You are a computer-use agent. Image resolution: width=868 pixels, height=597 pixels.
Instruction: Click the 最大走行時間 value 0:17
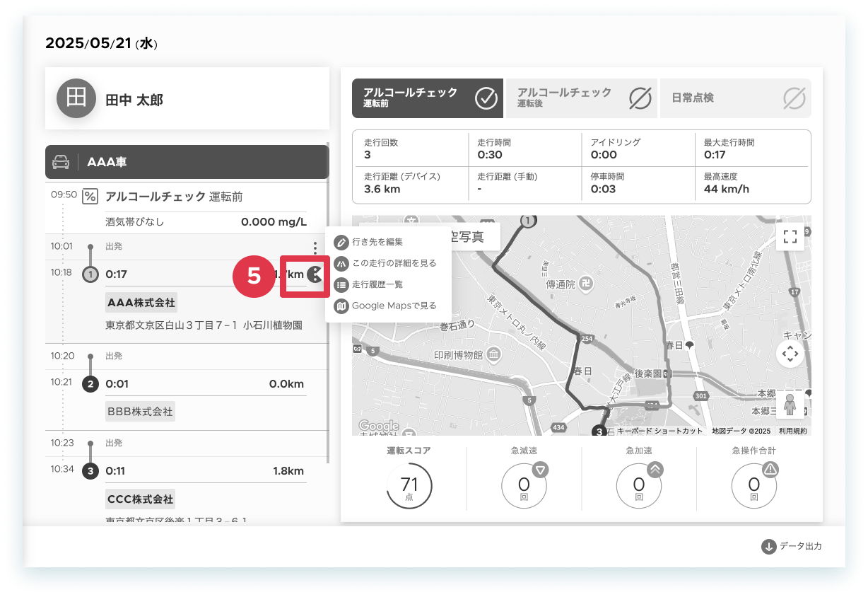pyautogui.click(x=715, y=155)
